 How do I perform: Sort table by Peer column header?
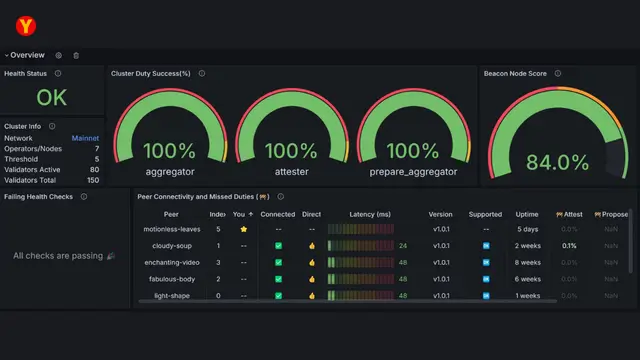[x=171, y=214]
